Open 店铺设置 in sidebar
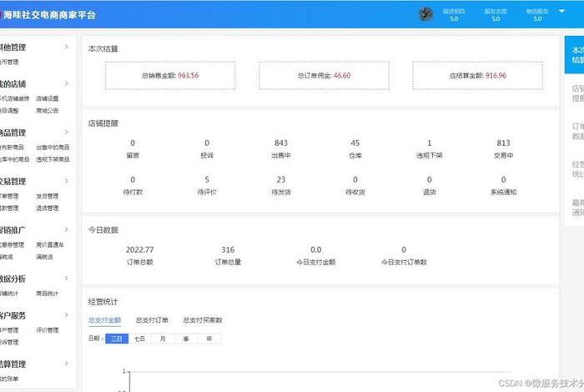Viewport: 584px width, 392px height. (48, 98)
